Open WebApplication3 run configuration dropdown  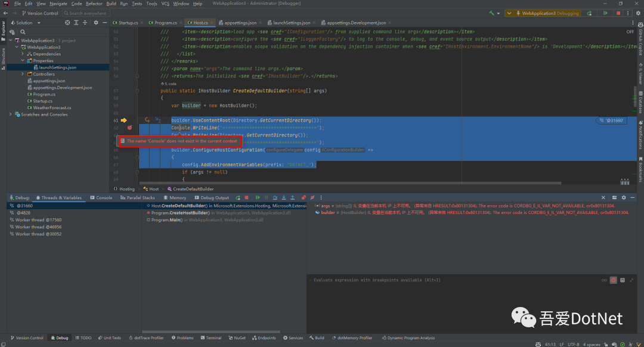509,13
